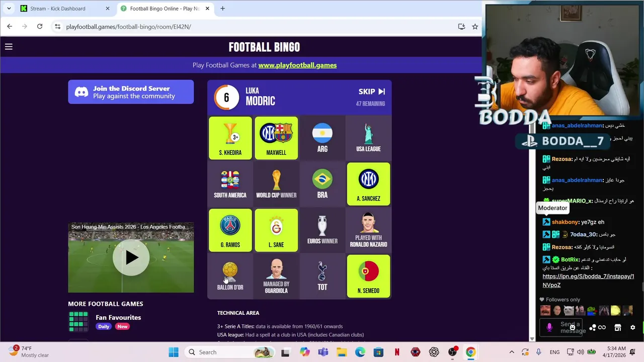This screenshot has width=644, height=362.
Task: Skip the current player Luka Modric
Action: (372, 92)
